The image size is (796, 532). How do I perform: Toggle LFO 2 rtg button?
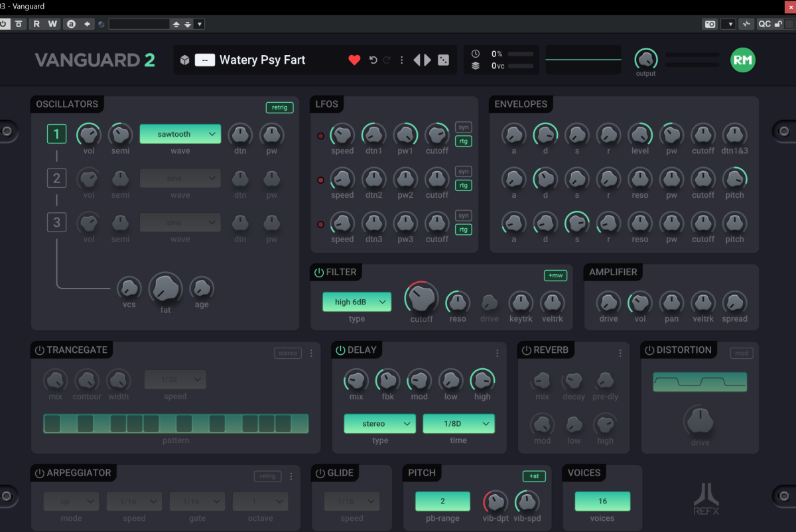[x=463, y=185]
